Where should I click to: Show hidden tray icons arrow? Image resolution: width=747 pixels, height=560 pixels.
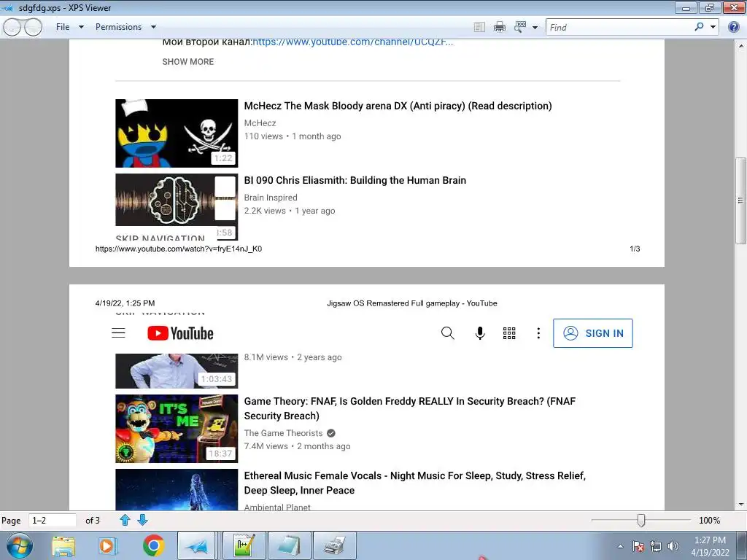[x=620, y=546]
